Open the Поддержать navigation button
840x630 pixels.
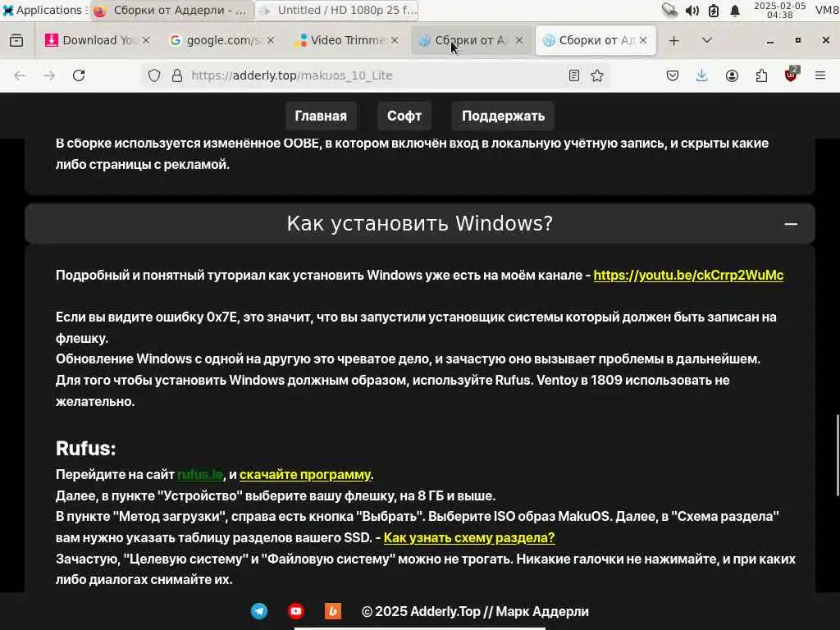(x=503, y=116)
